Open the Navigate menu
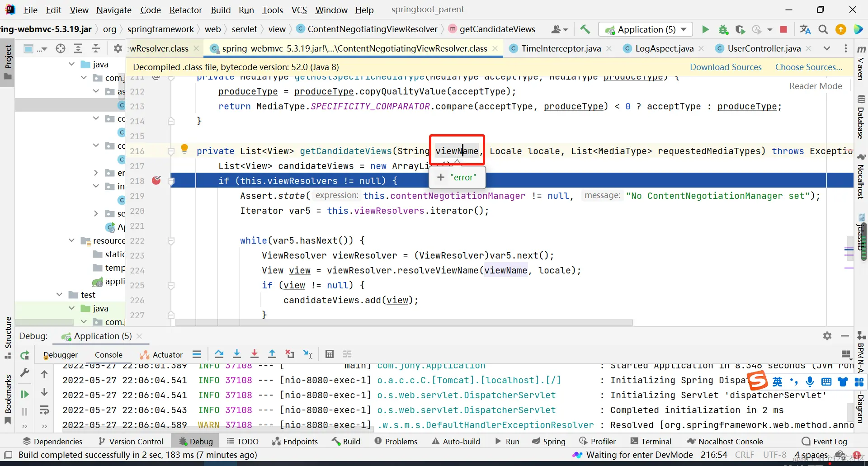868x466 pixels. point(114,10)
